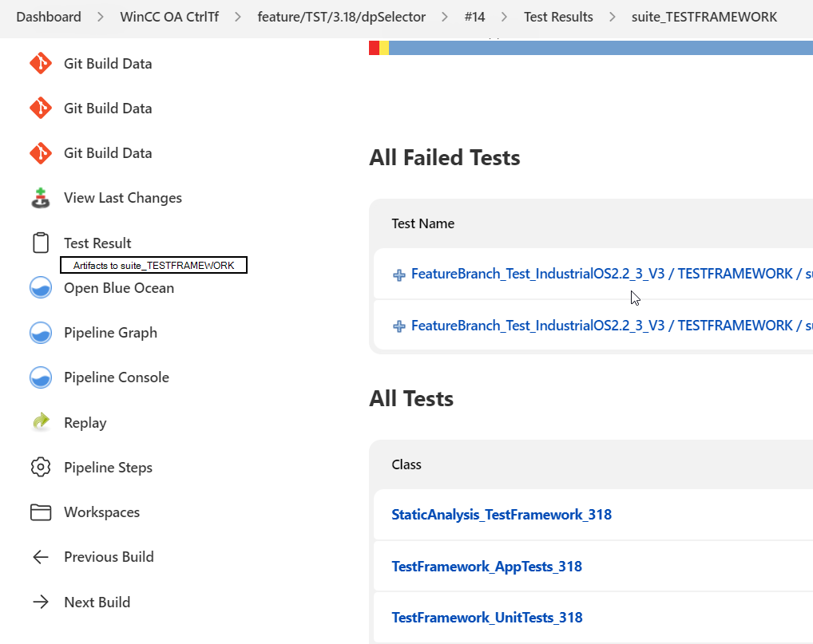Open the second failed FeatureBranch_Test_IndustrialOS2.2_3_V3 test link
Image resolution: width=813 pixels, height=644 pixels.
click(x=612, y=326)
